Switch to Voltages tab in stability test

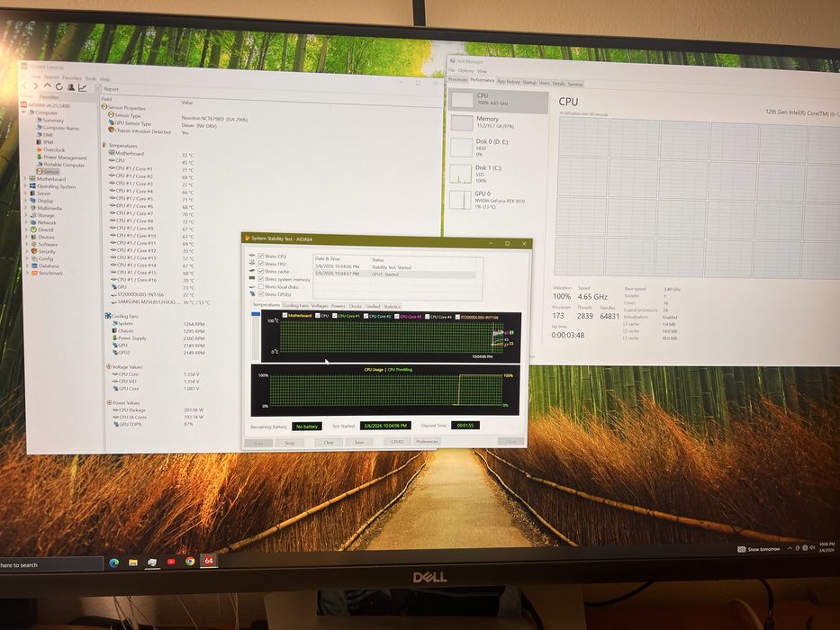[x=320, y=306]
